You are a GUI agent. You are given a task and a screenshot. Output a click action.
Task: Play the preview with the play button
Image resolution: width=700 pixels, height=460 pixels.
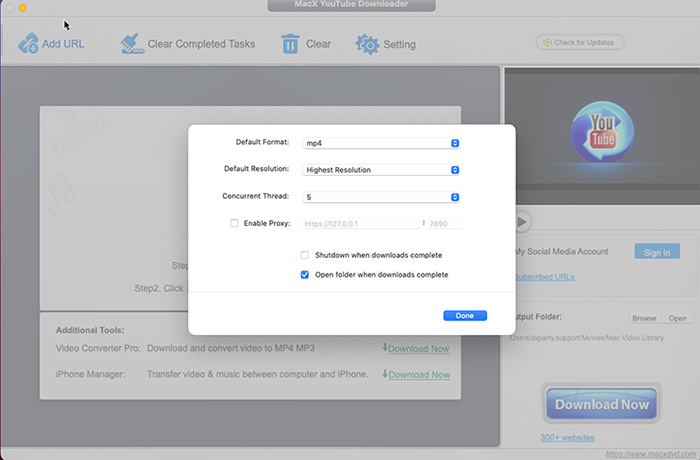(x=522, y=222)
